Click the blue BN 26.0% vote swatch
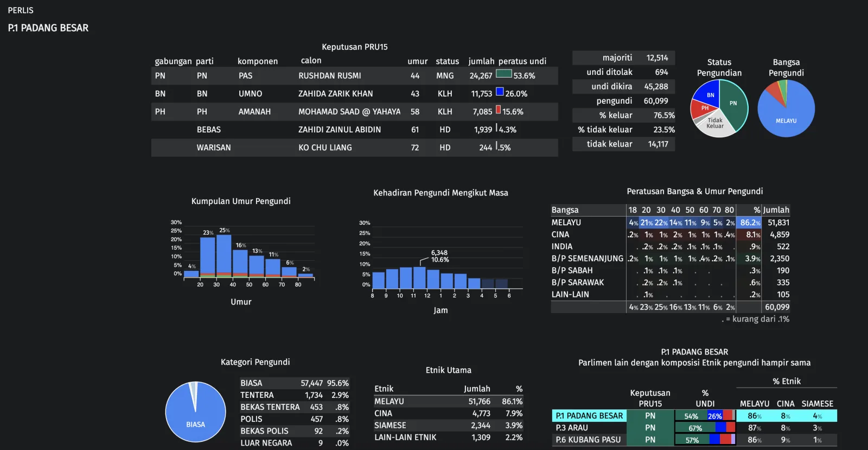The image size is (868, 450). tap(500, 92)
